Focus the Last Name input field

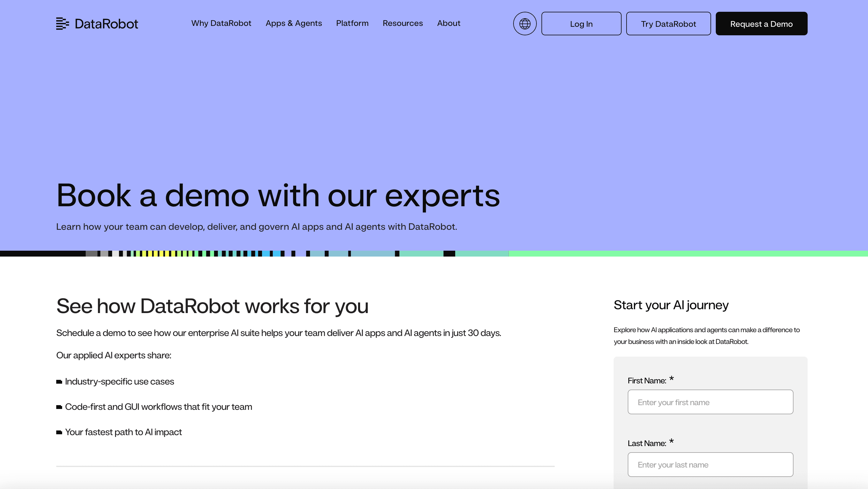coord(710,464)
